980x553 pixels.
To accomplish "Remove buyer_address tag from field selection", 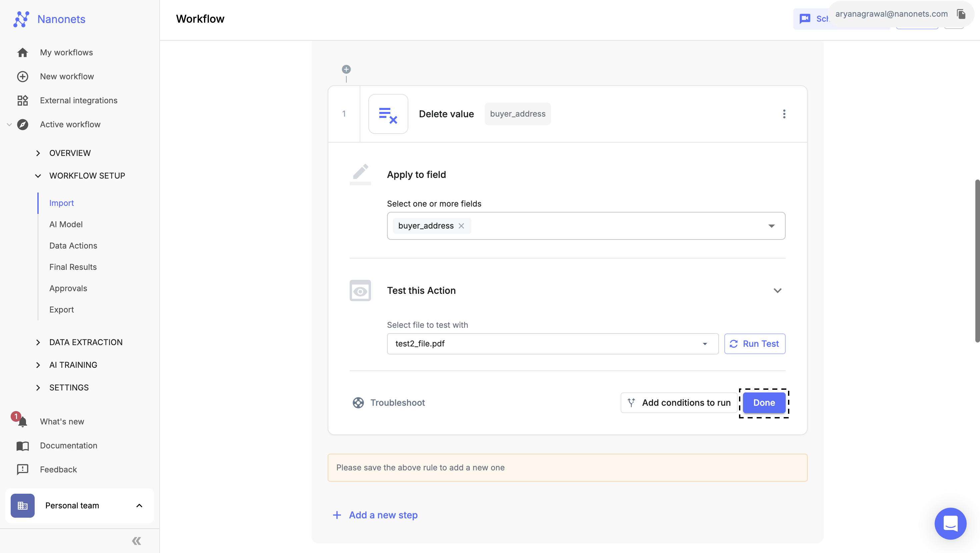I will pos(462,226).
